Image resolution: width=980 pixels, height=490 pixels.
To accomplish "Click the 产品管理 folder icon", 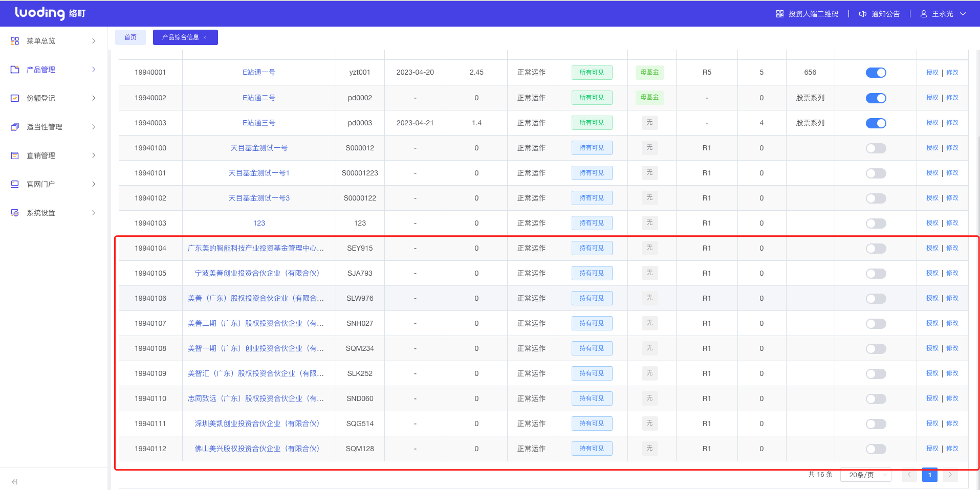I will pyautogui.click(x=15, y=70).
